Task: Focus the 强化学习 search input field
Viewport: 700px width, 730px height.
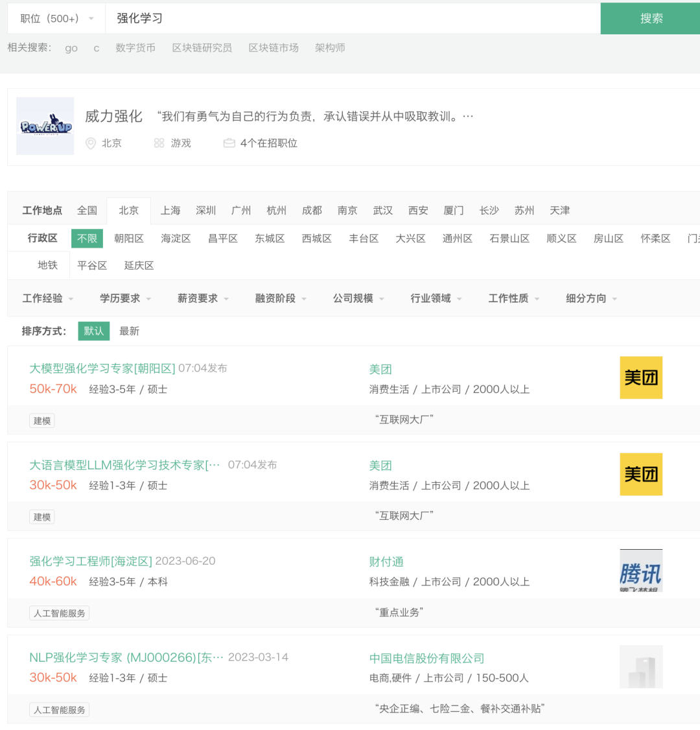Action: point(353,19)
